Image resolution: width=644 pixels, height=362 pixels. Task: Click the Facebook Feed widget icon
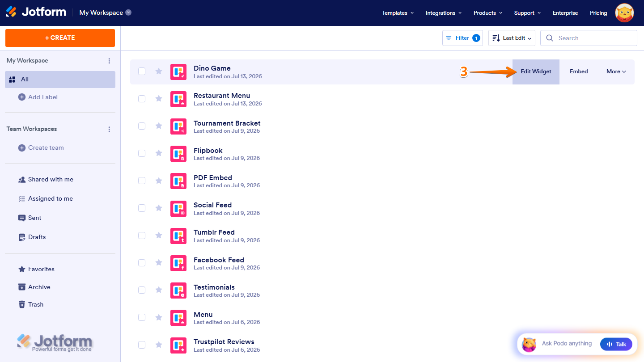(178, 263)
